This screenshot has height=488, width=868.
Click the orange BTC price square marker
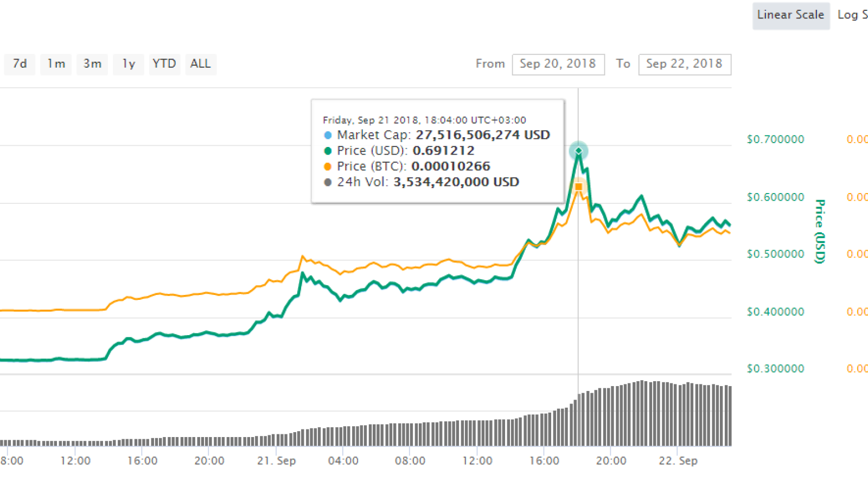point(578,187)
